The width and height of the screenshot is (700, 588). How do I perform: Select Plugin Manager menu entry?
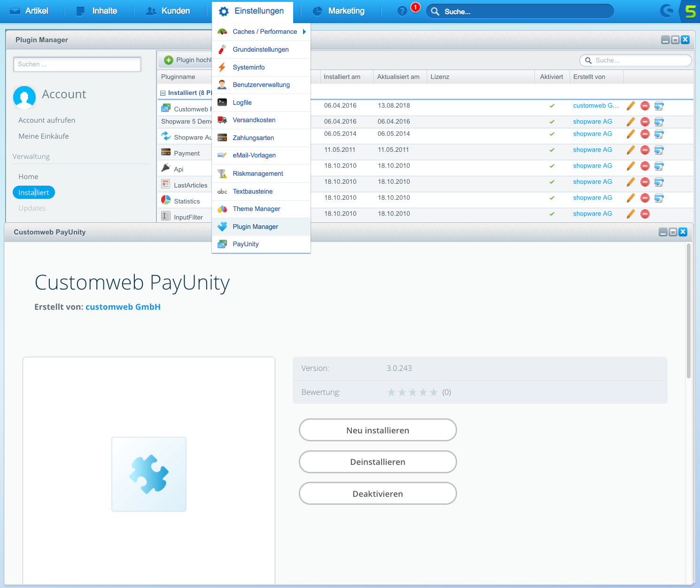point(261,227)
